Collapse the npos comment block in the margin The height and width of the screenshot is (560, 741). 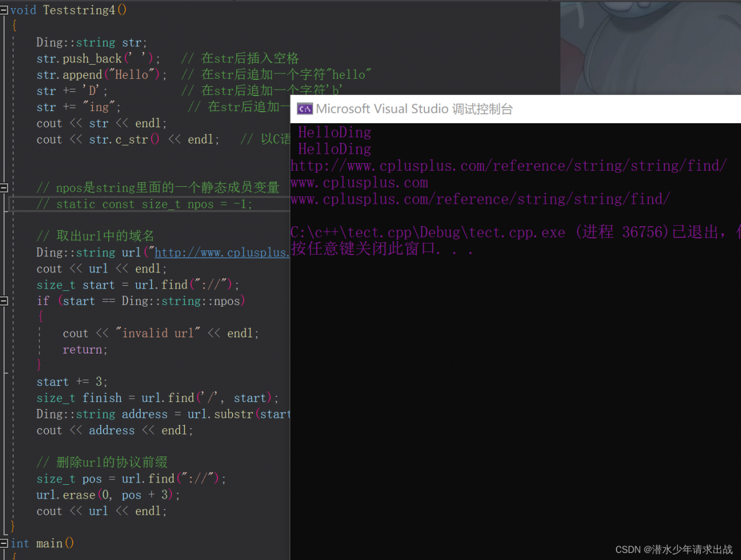pos(4,187)
